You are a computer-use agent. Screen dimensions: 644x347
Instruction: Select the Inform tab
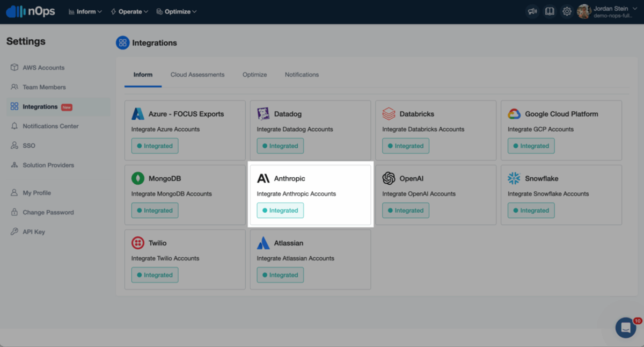pos(143,75)
